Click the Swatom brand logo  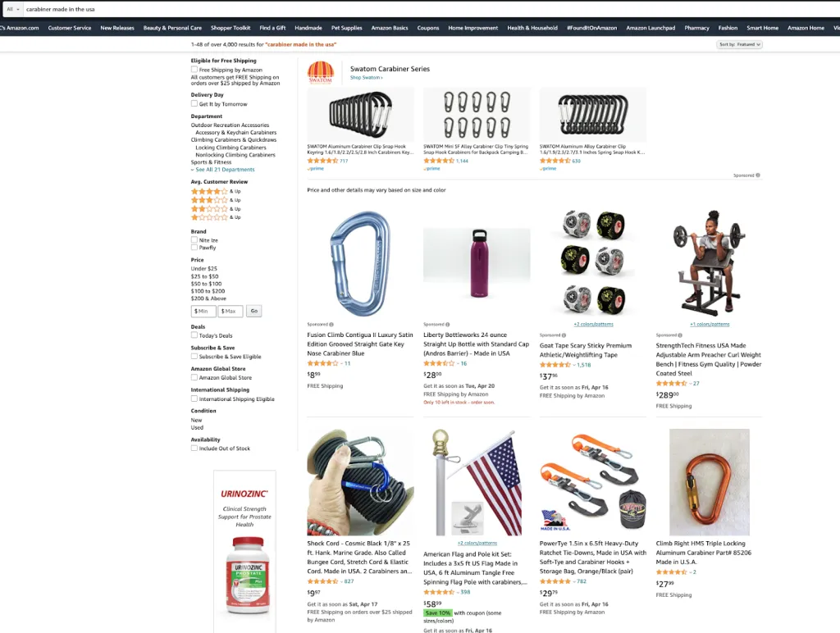321,72
